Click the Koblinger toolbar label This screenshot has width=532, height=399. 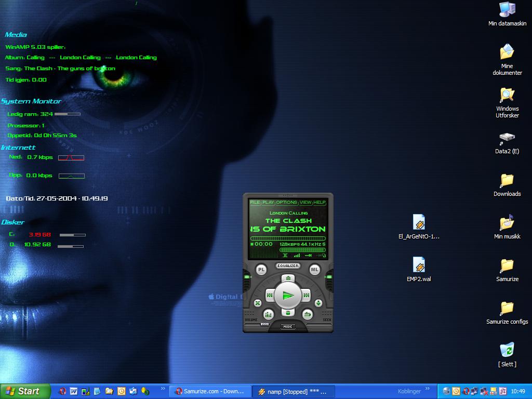tap(409, 391)
